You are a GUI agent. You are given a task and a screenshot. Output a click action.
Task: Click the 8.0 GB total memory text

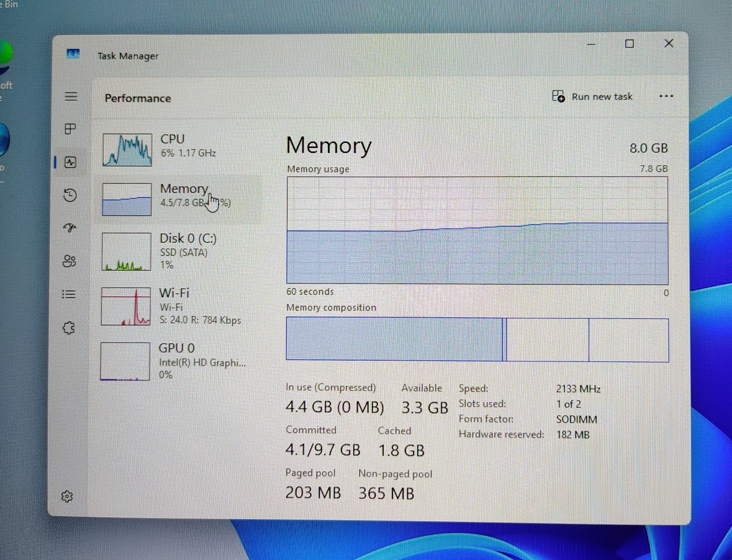click(x=649, y=148)
